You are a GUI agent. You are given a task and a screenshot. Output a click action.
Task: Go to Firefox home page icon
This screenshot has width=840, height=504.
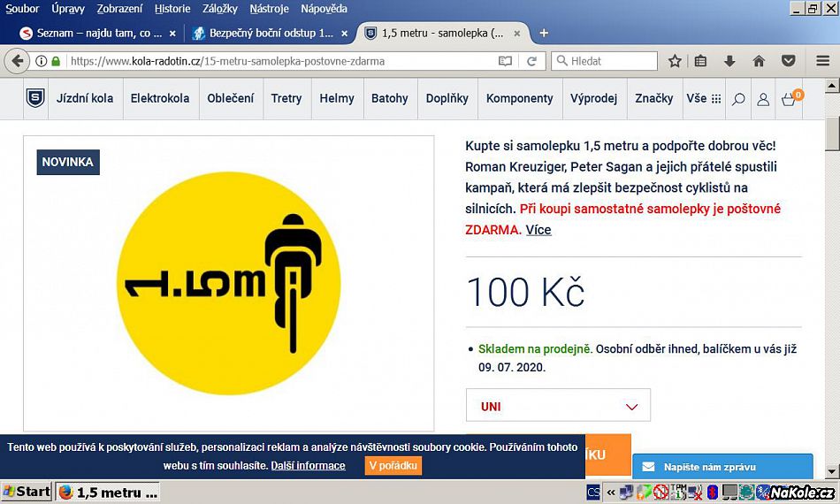(759, 61)
